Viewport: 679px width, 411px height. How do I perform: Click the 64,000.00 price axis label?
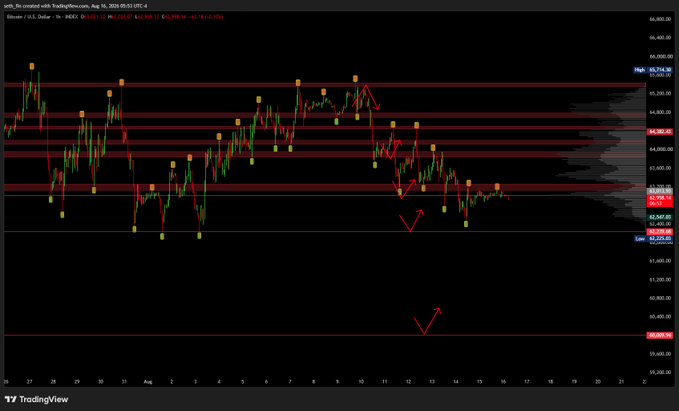click(661, 149)
